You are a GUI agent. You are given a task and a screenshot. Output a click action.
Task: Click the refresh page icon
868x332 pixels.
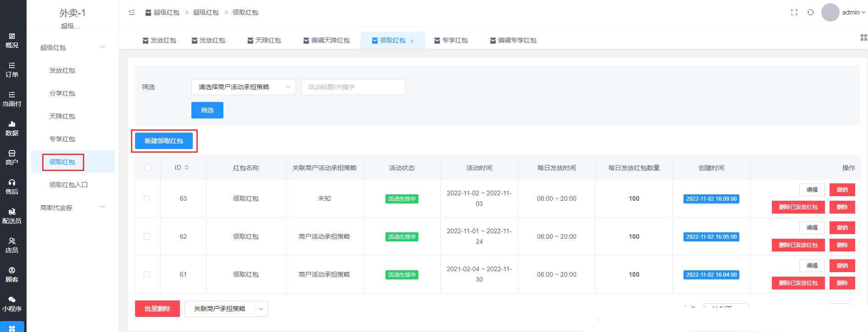(811, 12)
